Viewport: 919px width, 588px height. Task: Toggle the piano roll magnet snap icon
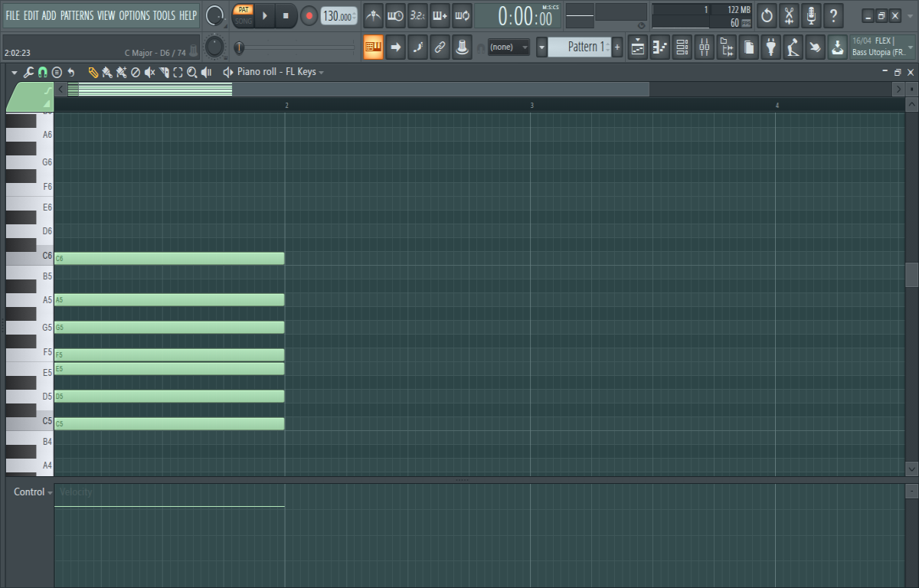pyautogui.click(x=43, y=72)
